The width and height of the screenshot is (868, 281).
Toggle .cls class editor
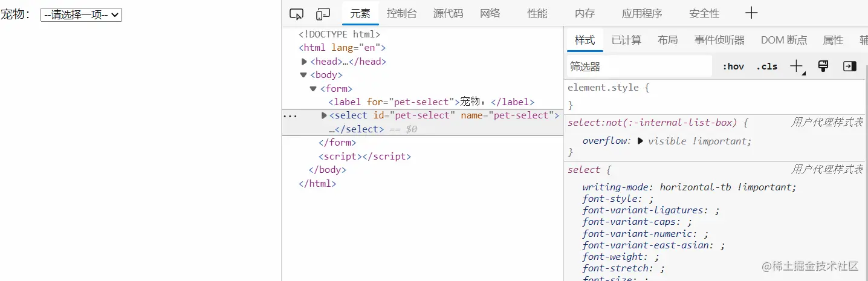tap(766, 66)
